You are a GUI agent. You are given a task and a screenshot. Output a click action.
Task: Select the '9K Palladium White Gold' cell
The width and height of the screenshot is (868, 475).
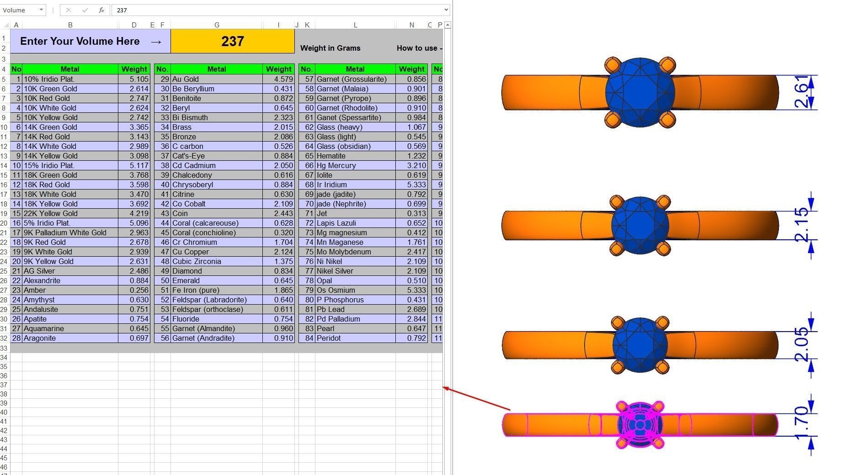pyautogui.click(x=70, y=232)
